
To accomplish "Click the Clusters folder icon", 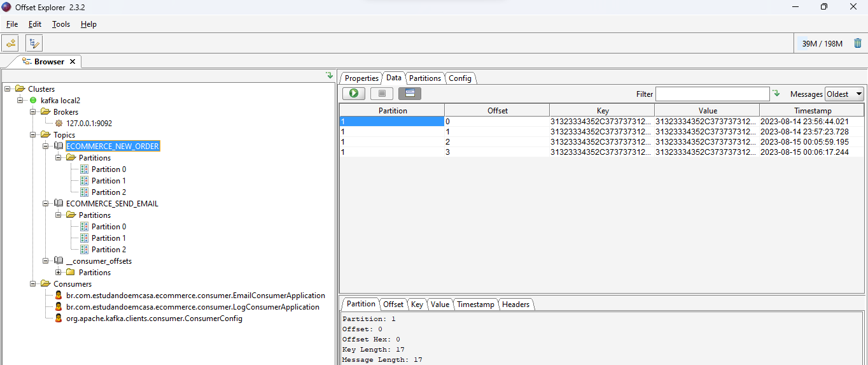I will click(x=20, y=89).
